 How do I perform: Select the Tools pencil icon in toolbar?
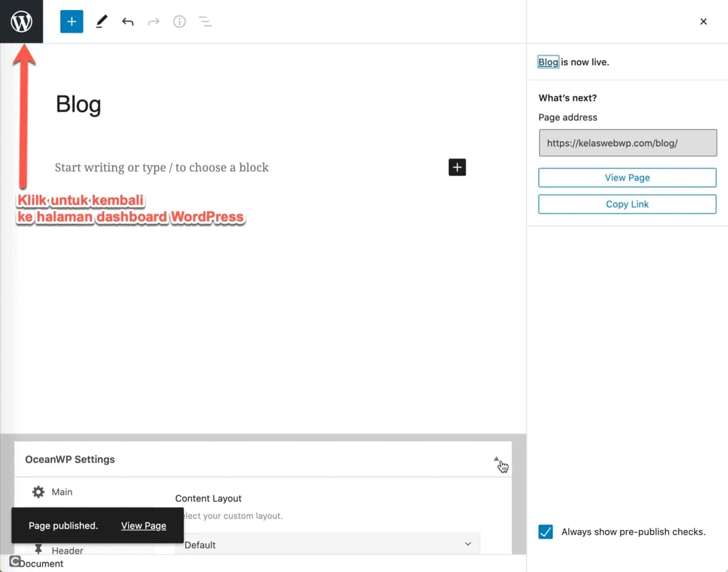click(x=101, y=21)
